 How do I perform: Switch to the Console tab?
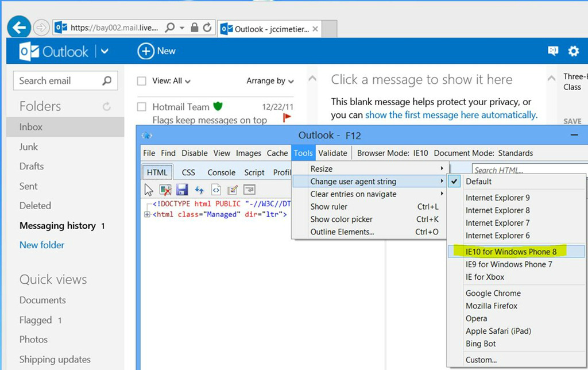tap(221, 172)
